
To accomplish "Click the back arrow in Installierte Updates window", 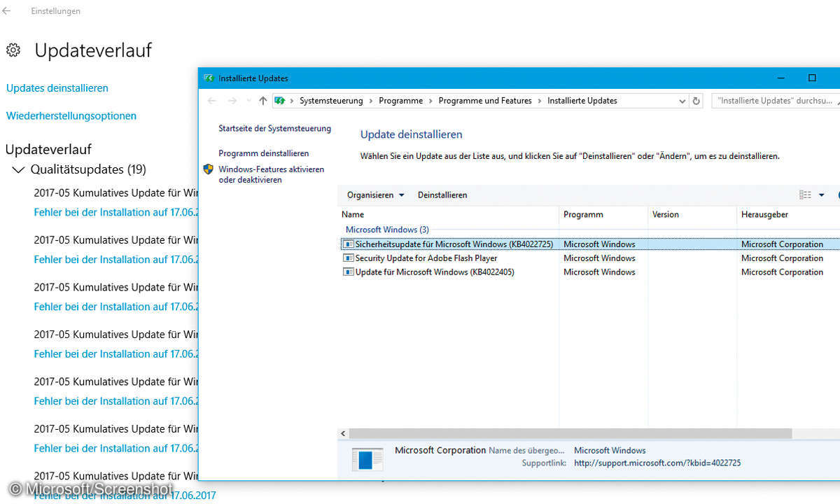I will [x=212, y=101].
